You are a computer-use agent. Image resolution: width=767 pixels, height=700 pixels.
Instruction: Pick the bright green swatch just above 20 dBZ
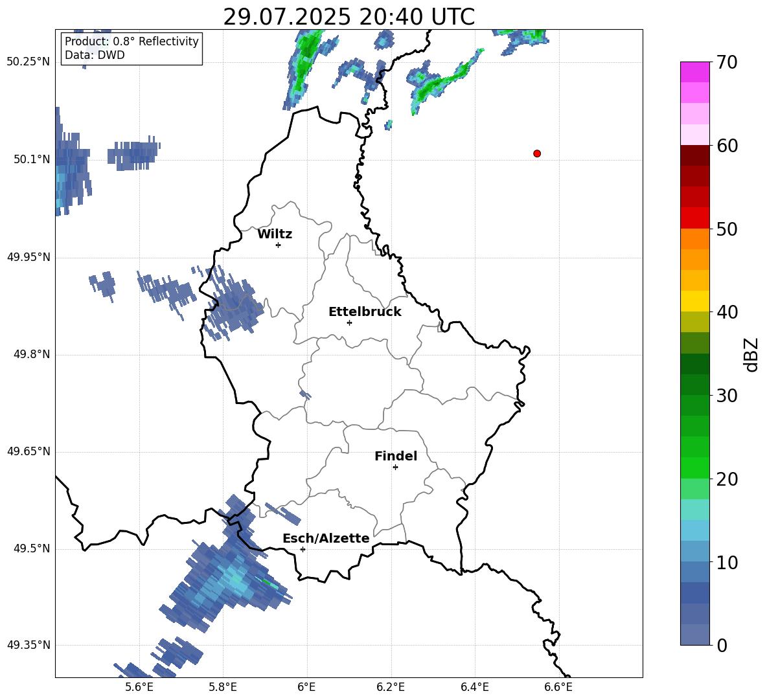(x=695, y=468)
